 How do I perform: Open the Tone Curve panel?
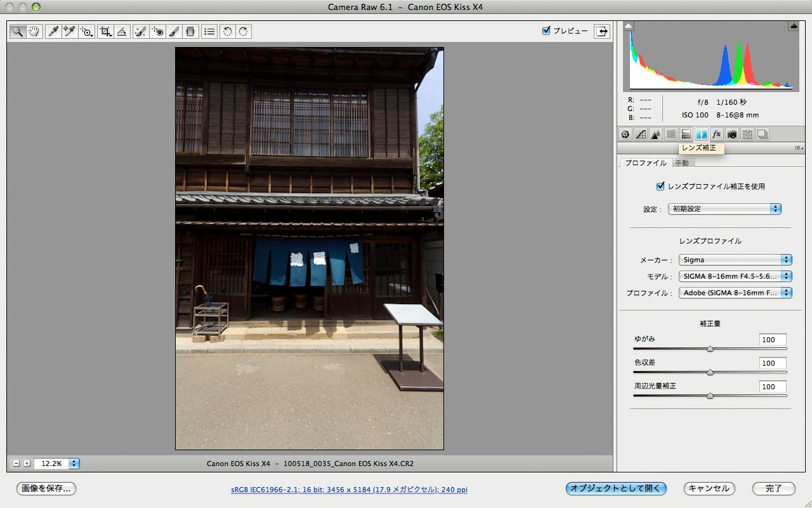(639, 134)
